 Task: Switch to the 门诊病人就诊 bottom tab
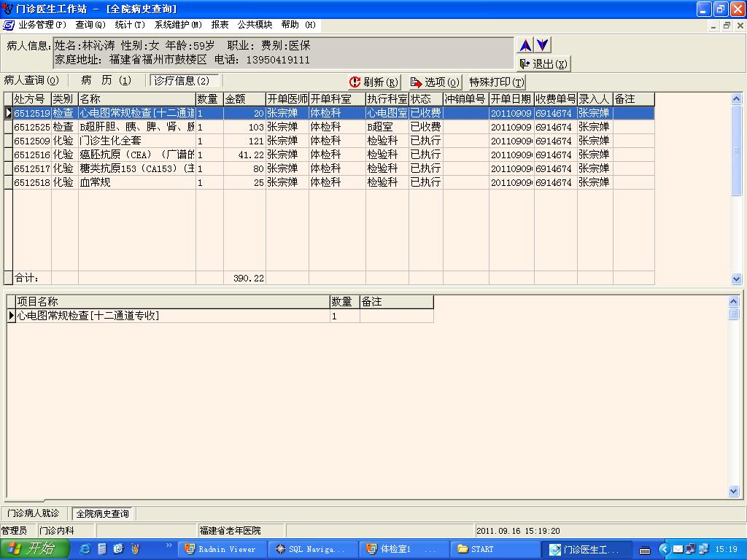[x=34, y=513]
